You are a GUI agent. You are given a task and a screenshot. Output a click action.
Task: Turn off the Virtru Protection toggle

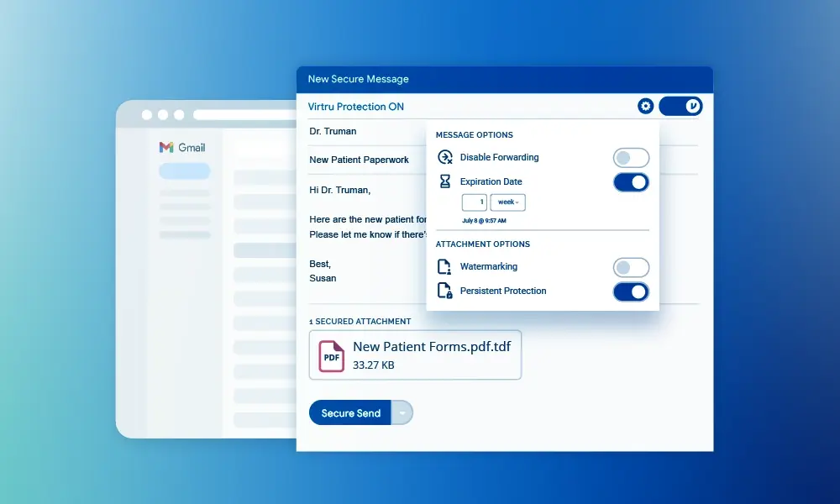(x=680, y=106)
